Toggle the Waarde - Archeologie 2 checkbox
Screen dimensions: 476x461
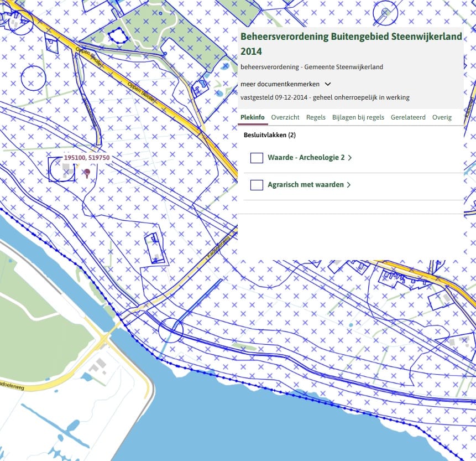[257, 158]
